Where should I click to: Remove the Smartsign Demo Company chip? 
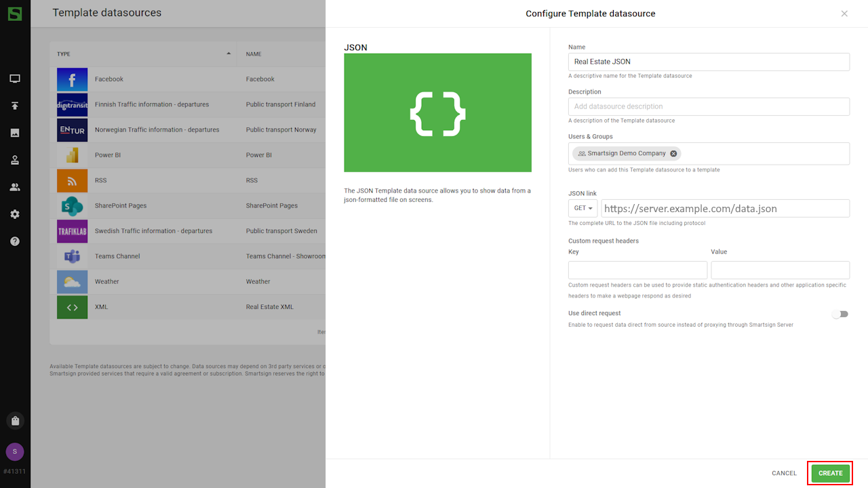(673, 154)
